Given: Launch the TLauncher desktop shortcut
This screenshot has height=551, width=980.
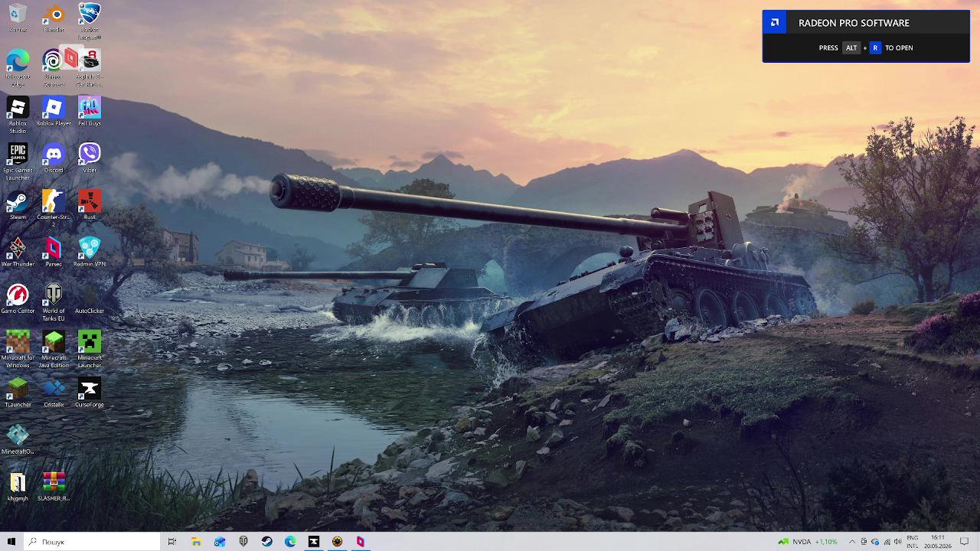Looking at the screenshot, I should click(x=18, y=393).
